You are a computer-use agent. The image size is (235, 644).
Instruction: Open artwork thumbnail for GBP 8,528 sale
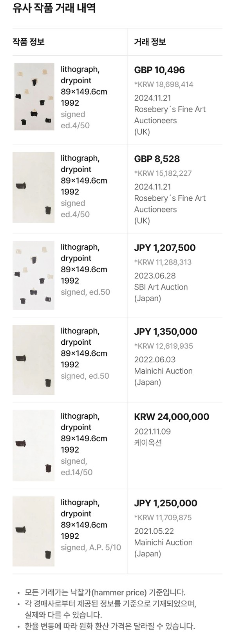point(34,187)
